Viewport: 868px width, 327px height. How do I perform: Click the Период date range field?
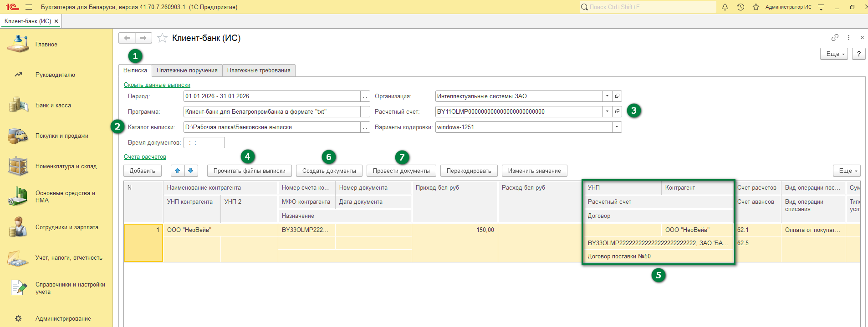coord(272,96)
